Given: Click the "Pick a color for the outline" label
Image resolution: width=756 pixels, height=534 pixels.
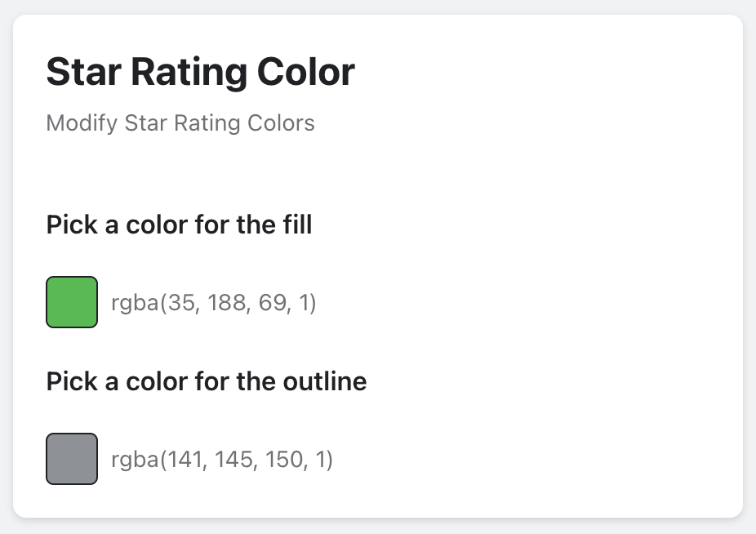Looking at the screenshot, I should coord(207,381).
